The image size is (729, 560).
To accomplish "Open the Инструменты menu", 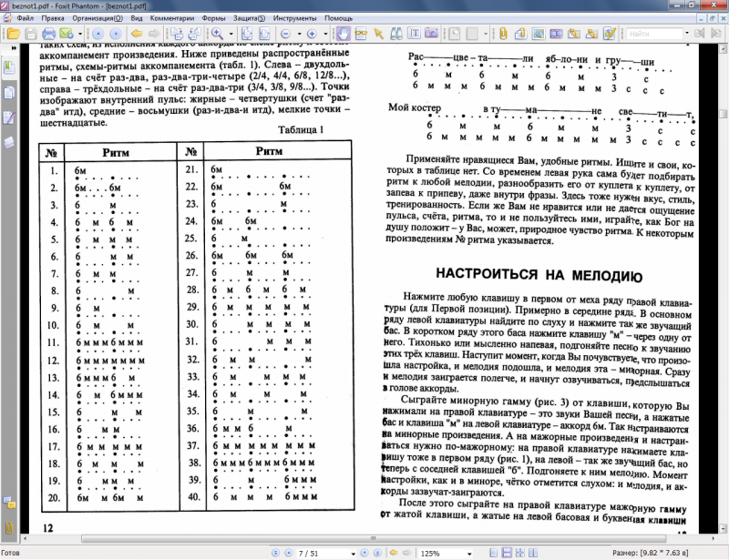I will pos(294,18).
